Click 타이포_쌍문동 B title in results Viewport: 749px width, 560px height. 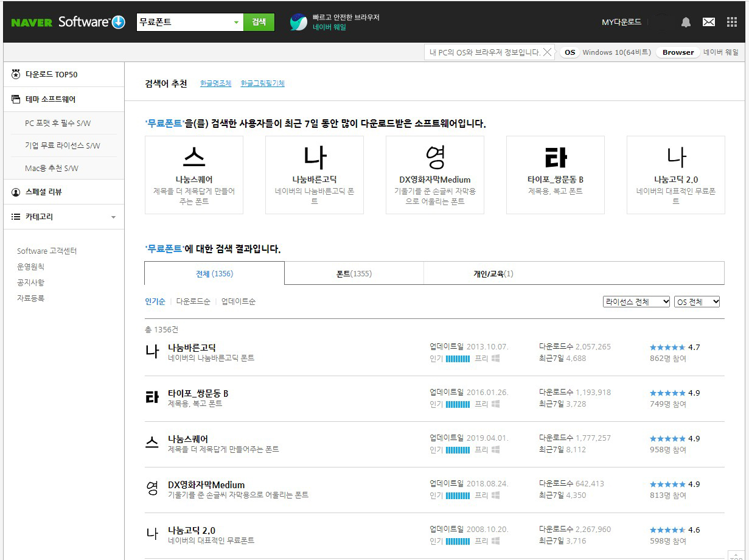pos(198,393)
